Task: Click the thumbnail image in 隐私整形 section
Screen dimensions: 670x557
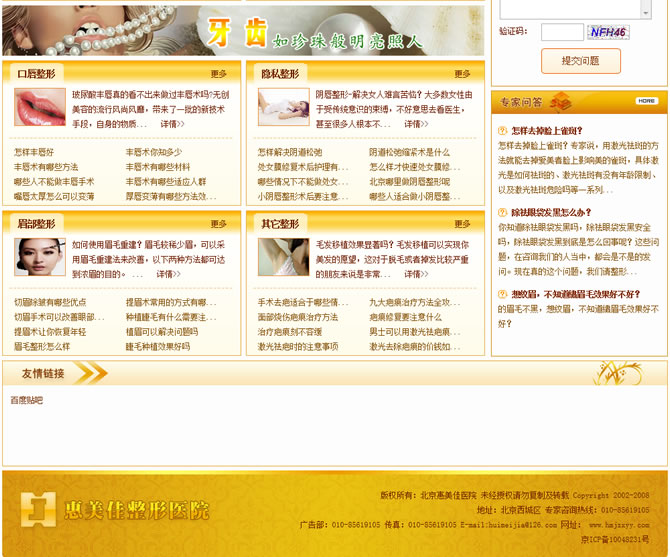Action: coord(283,107)
